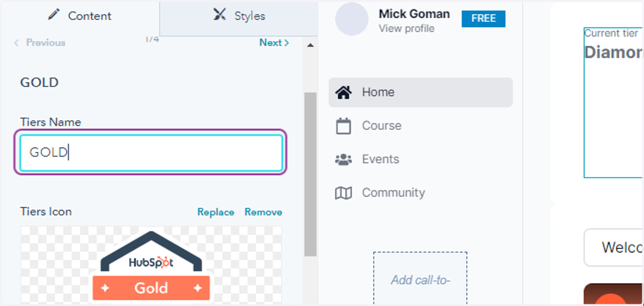Click the Current tier label
This screenshot has width=644, height=306.
611,33
